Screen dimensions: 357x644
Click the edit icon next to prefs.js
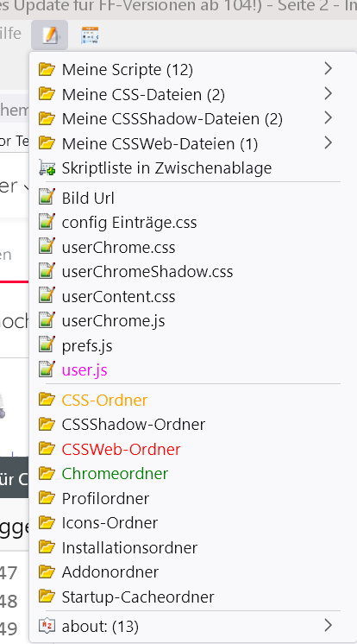(47, 345)
